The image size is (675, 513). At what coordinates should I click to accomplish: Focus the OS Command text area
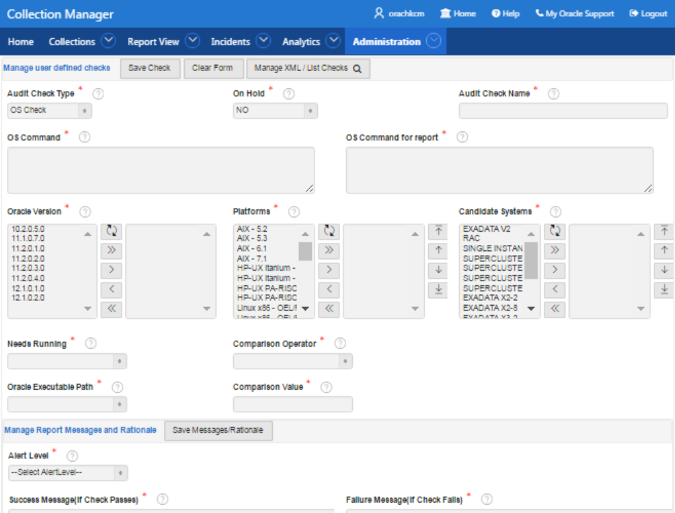(161, 170)
